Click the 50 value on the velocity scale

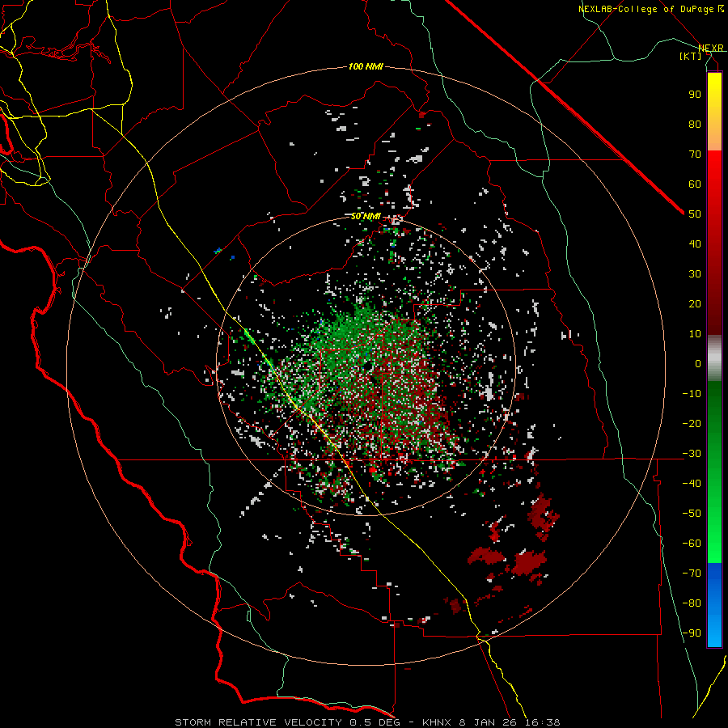(695, 214)
